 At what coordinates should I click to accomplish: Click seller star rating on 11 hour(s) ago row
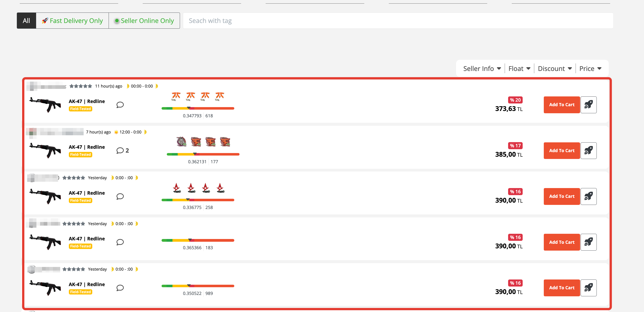[80, 86]
